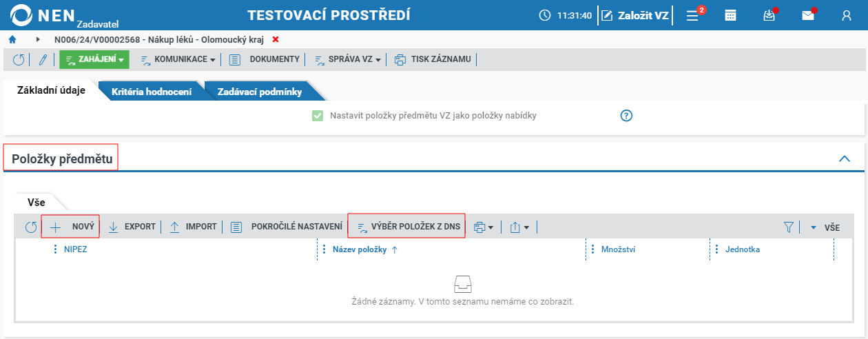Open the envelope messages icon
The height and width of the screenshot is (339, 868).
(x=808, y=15)
